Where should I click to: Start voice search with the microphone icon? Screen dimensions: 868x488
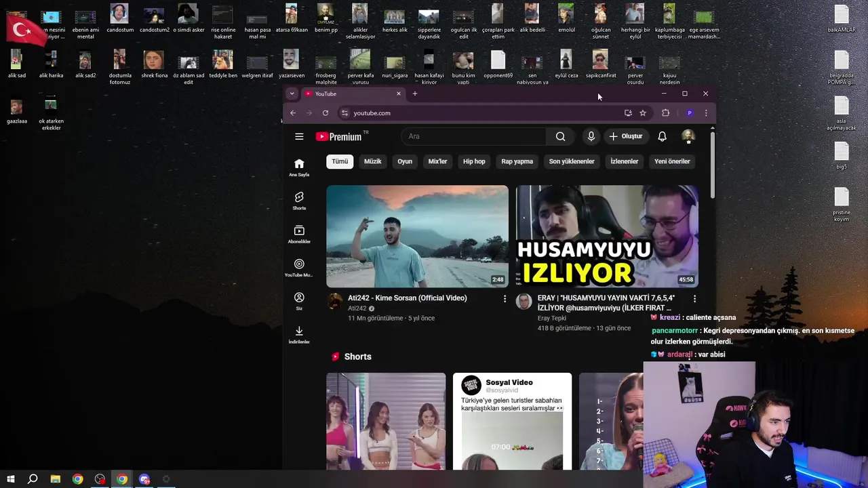click(591, 136)
